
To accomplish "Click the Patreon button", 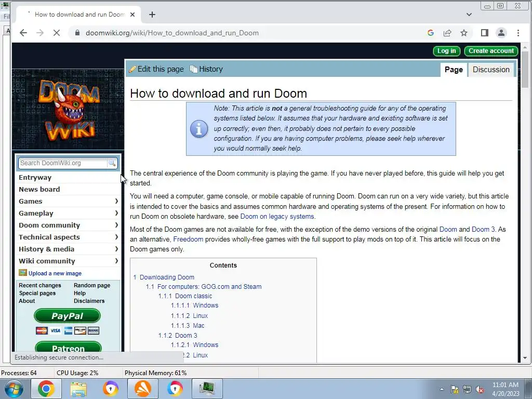I will (68, 347).
